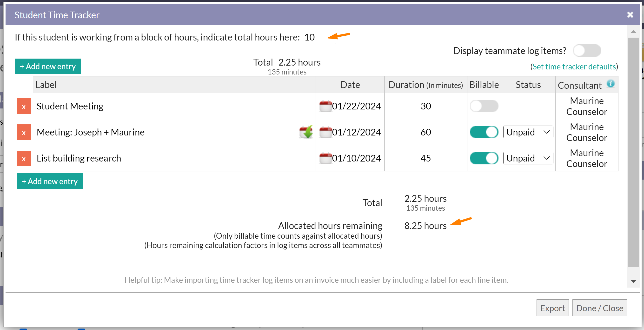
Task: Click the List building research label
Action: (x=79, y=158)
